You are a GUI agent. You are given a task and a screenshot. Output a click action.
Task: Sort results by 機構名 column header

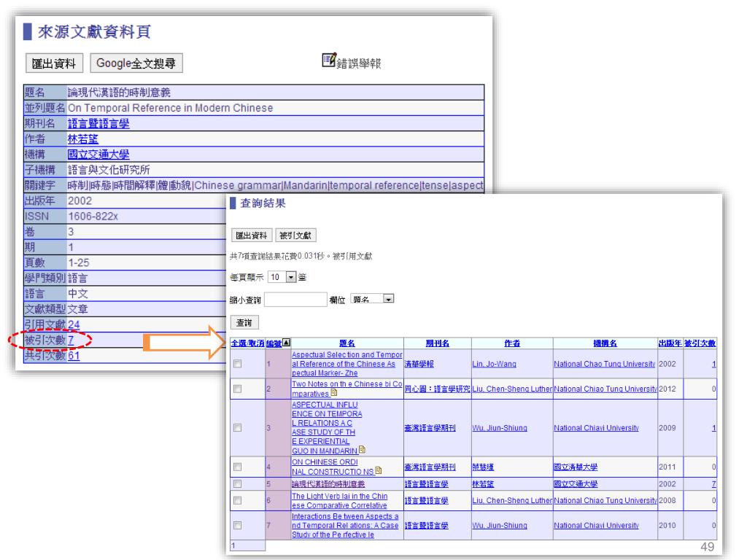[x=605, y=343]
